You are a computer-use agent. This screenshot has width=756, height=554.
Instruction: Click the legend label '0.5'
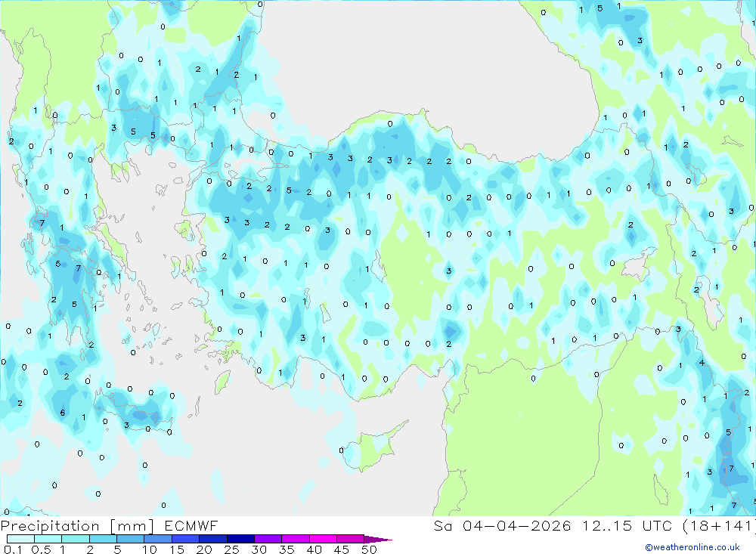pyautogui.click(x=41, y=549)
